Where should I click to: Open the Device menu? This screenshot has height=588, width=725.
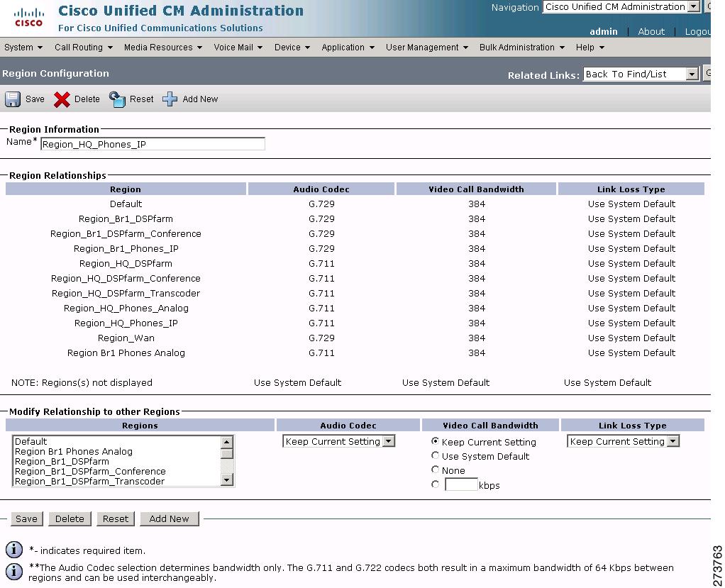[x=292, y=47]
